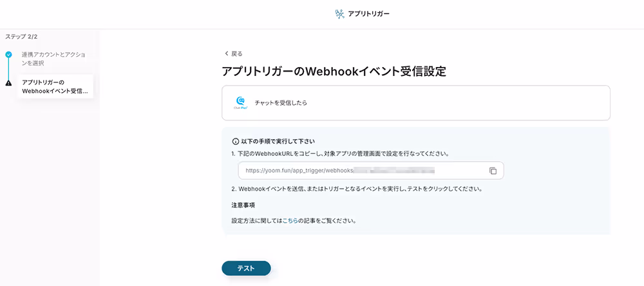Viewport: 644px width, 286px height.
Task: Click the 以下の手順で実行して下さい text
Action: [278, 141]
